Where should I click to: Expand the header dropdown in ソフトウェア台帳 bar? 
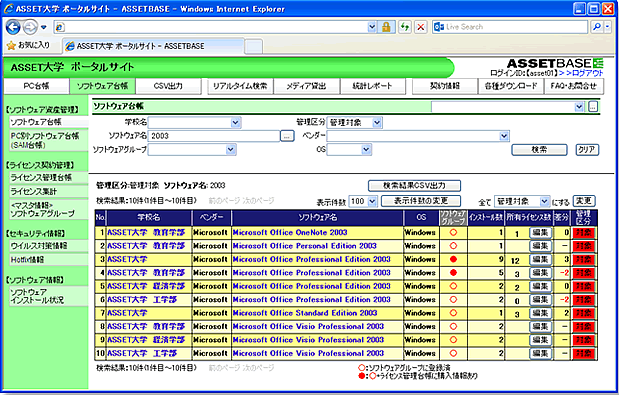[x=579, y=107]
